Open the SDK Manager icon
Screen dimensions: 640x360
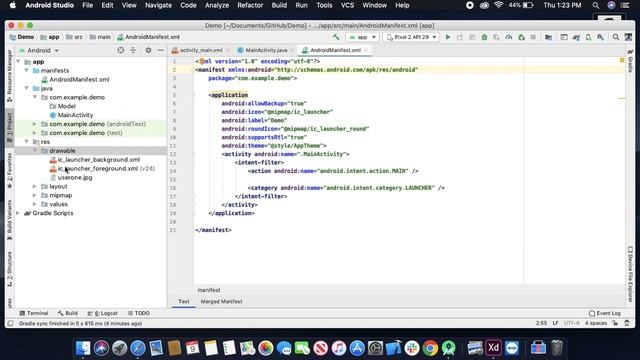(x=600, y=37)
